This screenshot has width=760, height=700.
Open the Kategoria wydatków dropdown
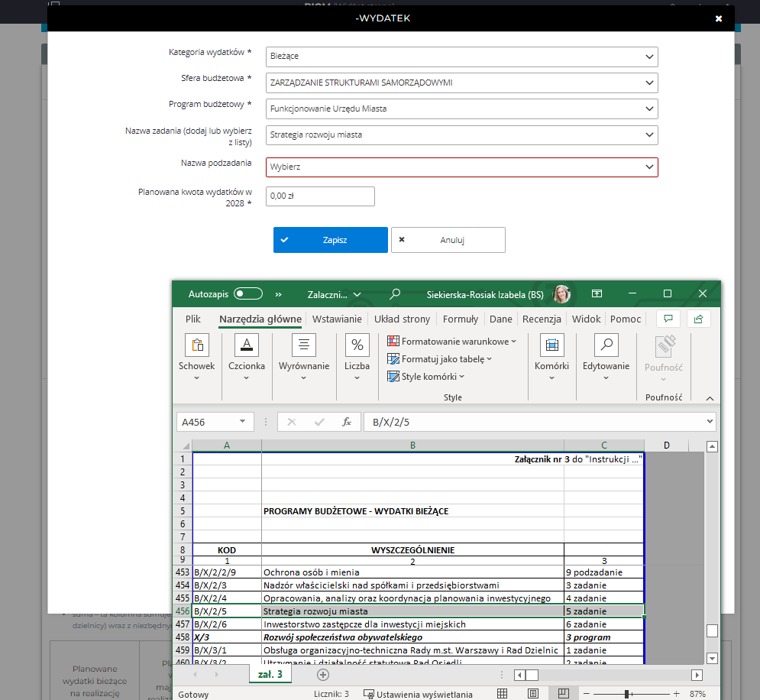pyautogui.click(x=461, y=57)
